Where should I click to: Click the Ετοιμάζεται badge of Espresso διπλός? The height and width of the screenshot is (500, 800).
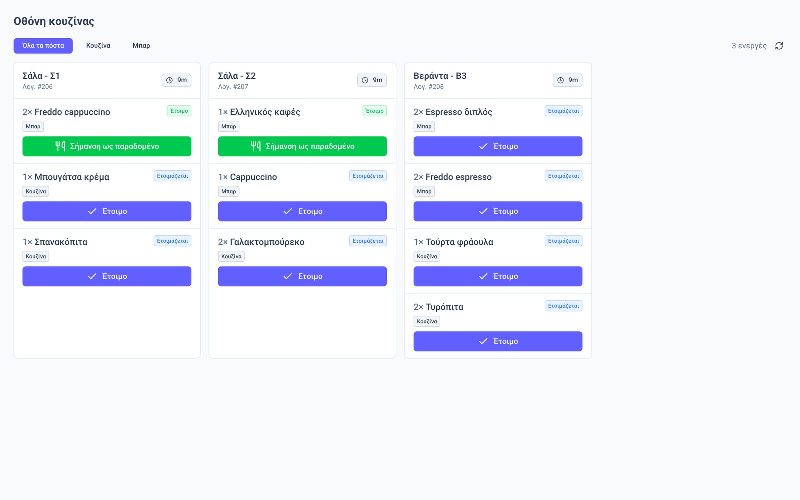pos(563,111)
